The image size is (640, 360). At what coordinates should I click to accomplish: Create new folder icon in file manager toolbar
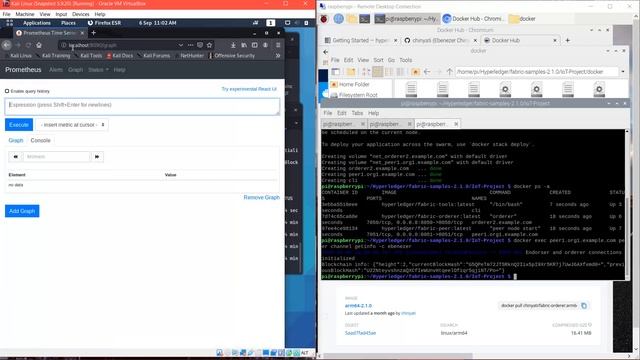point(351,72)
